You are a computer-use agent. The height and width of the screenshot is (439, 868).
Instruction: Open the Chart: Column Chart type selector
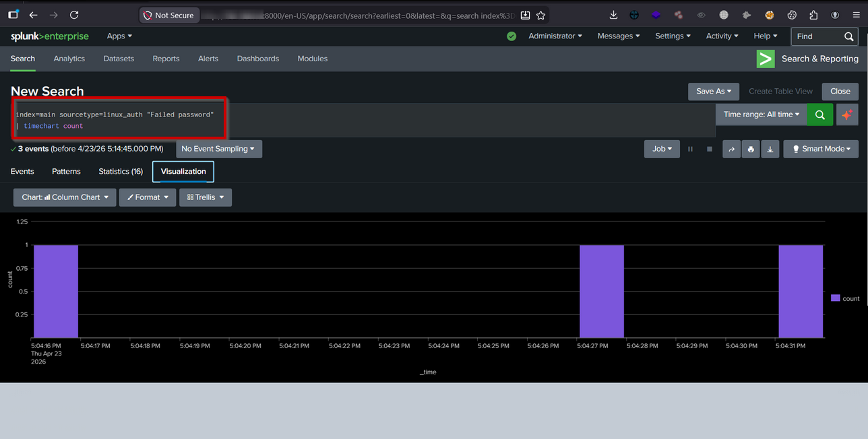click(x=65, y=197)
